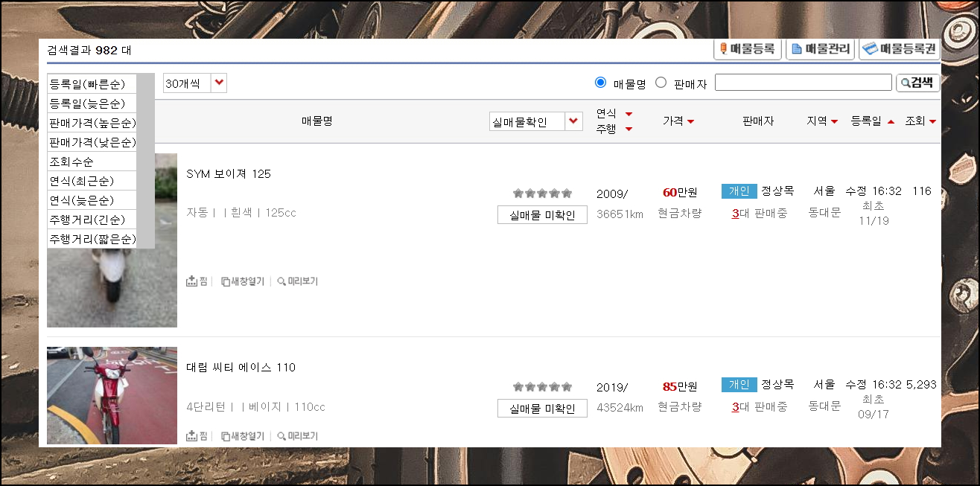Click 36651km mileage value
The width and height of the screenshot is (980, 486).
[x=620, y=214]
